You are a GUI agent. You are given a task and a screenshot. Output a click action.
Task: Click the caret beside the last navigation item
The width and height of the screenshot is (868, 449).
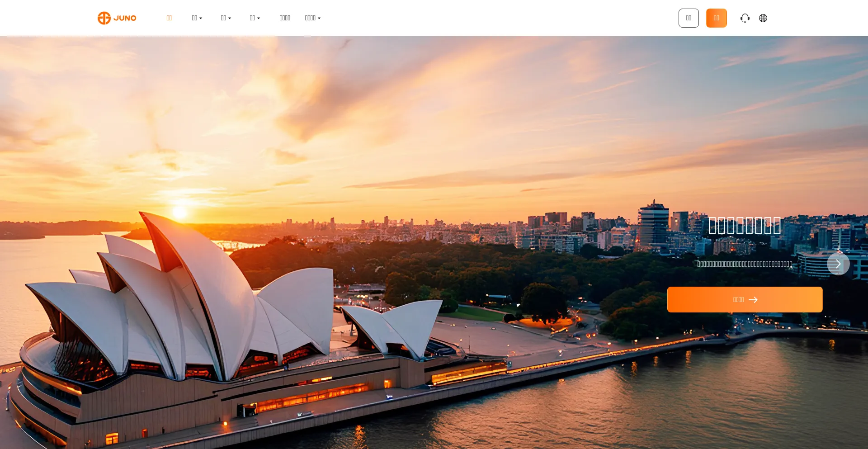[x=319, y=19]
